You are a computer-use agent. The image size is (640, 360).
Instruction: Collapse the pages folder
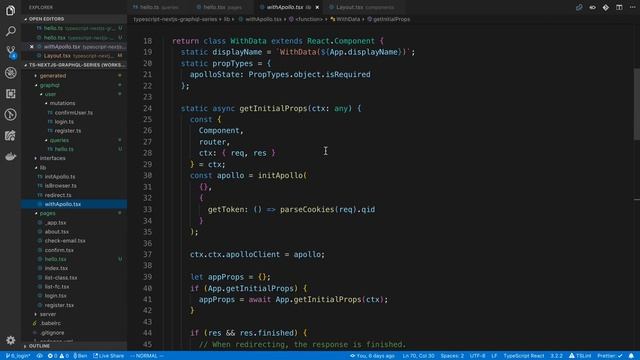74,213
